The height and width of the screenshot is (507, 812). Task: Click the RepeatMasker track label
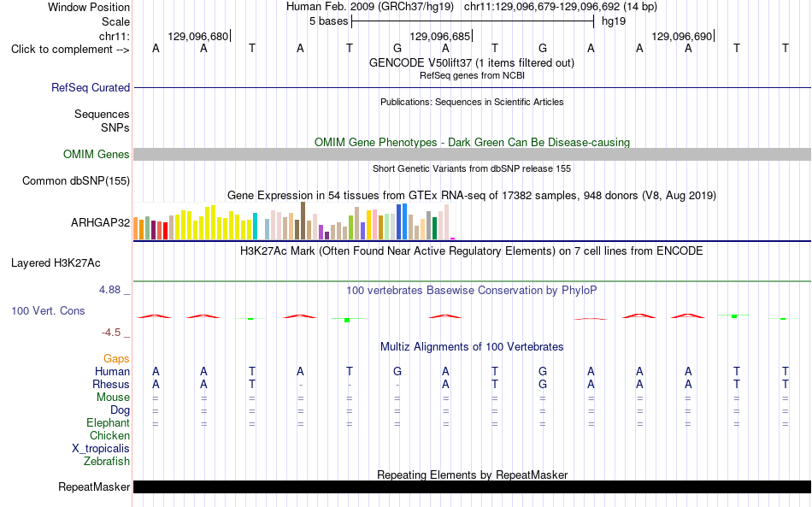pos(94,486)
